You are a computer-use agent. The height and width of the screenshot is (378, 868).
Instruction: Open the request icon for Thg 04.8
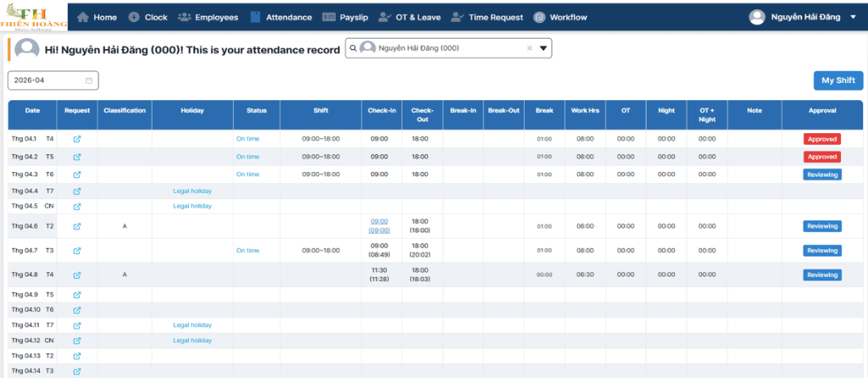pyautogui.click(x=77, y=275)
